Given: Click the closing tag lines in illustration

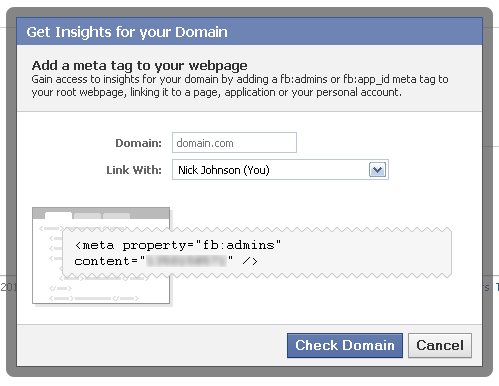Looking at the screenshot, I should click(x=94, y=293).
